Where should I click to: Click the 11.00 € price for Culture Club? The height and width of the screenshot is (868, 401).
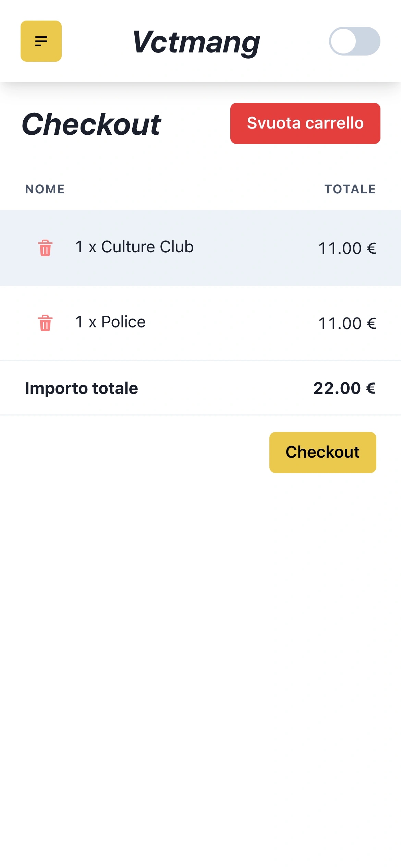(347, 248)
